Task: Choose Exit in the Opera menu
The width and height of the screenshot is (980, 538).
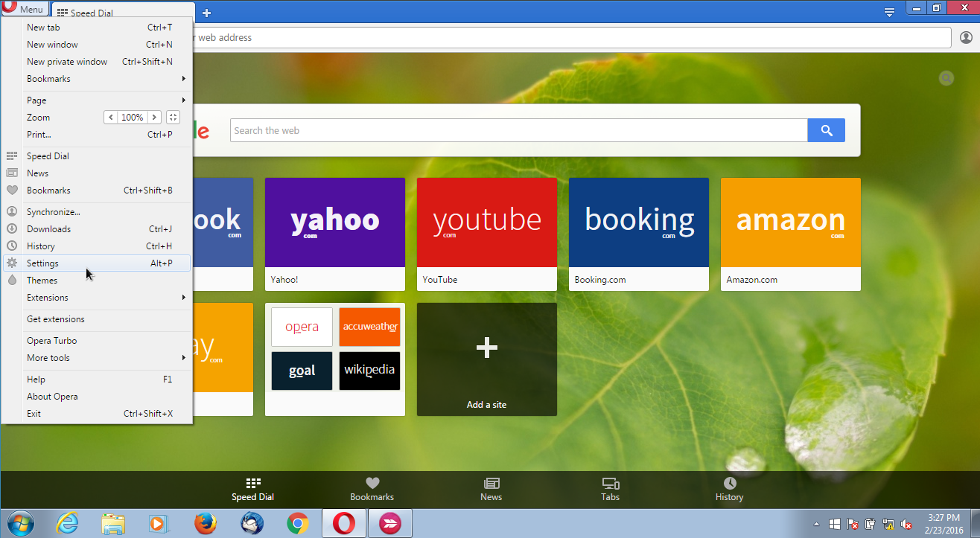Action: coord(97,414)
